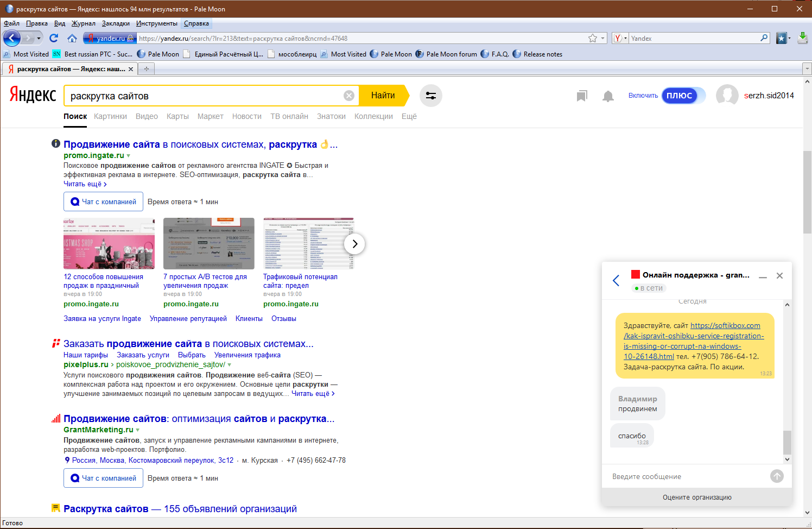Click the chat message scrollbar thumb
Screen dimensions: 812x529
787,442
